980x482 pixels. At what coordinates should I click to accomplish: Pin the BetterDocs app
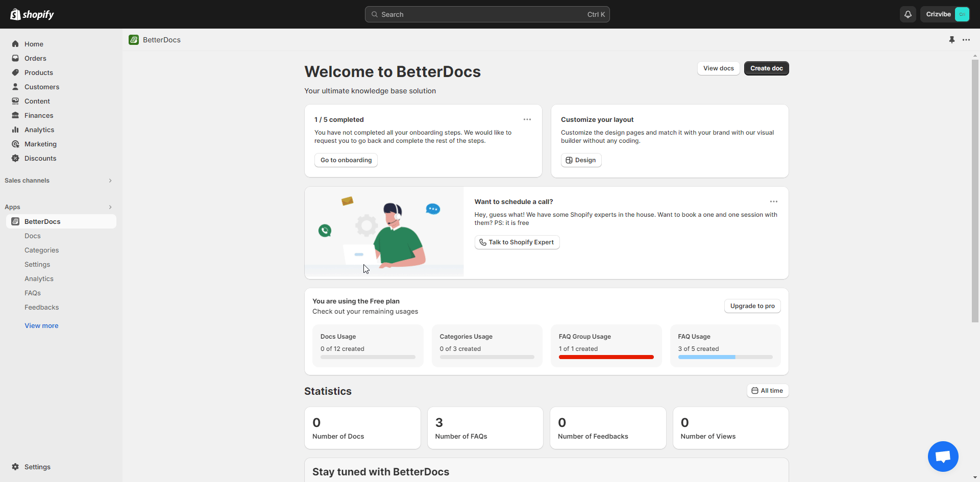pos(951,39)
